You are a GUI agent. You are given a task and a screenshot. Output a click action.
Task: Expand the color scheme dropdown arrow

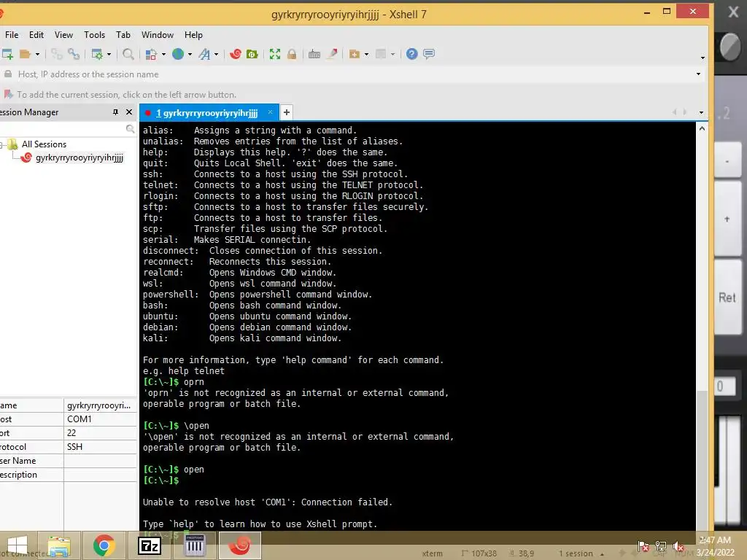(x=163, y=54)
